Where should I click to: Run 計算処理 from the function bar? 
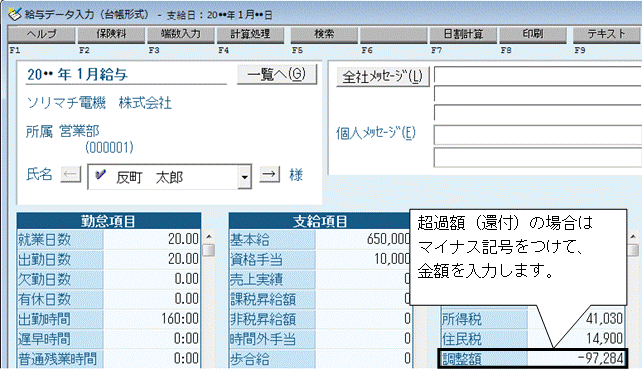click(x=250, y=34)
